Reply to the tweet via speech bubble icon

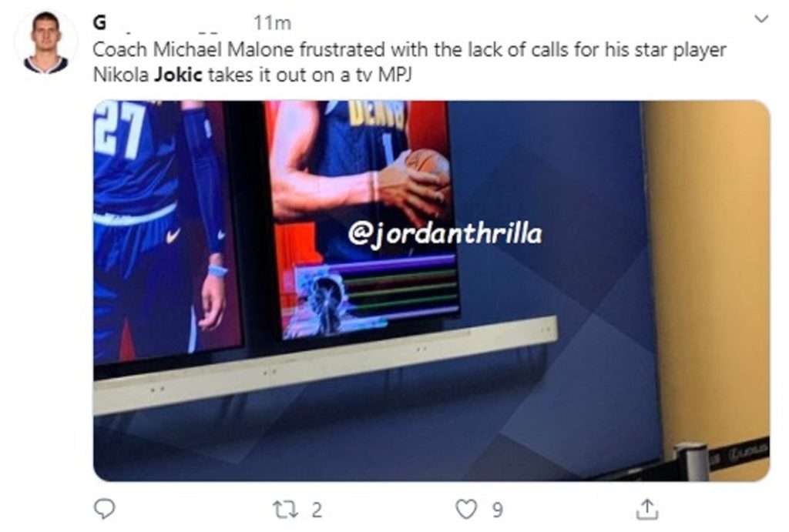(x=105, y=509)
